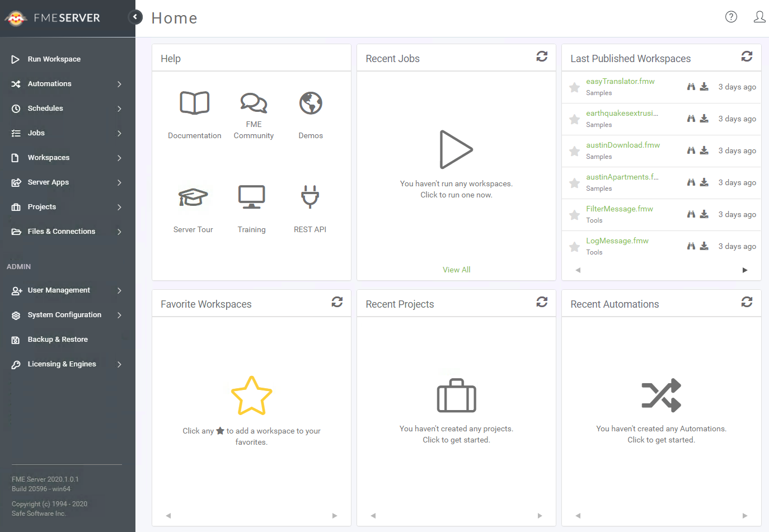Click the large yellow star in Favorite Workspaces
The image size is (769, 532).
pyautogui.click(x=251, y=396)
